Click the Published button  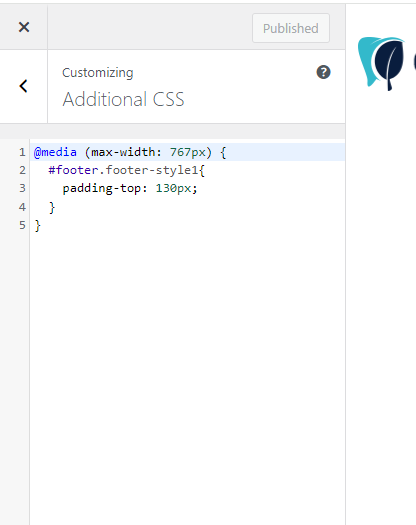(x=291, y=28)
